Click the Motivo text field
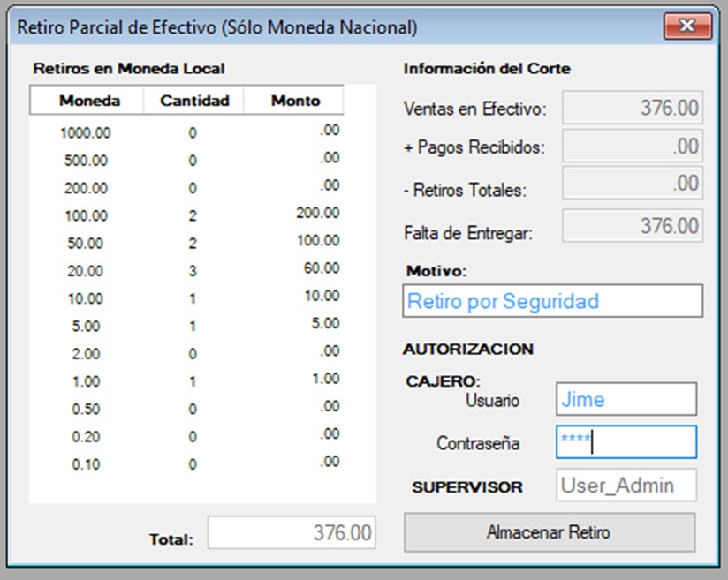The image size is (728, 580). point(552,301)
